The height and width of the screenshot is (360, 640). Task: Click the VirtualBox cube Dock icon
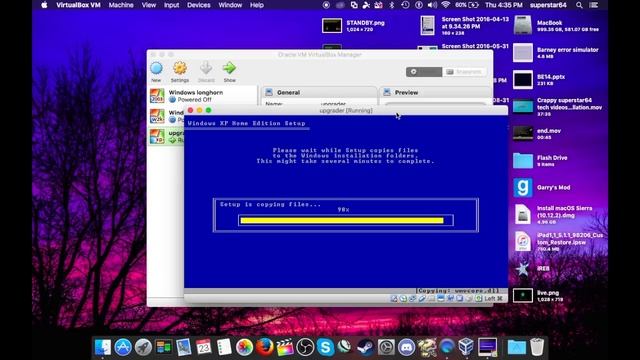point(467,347)
